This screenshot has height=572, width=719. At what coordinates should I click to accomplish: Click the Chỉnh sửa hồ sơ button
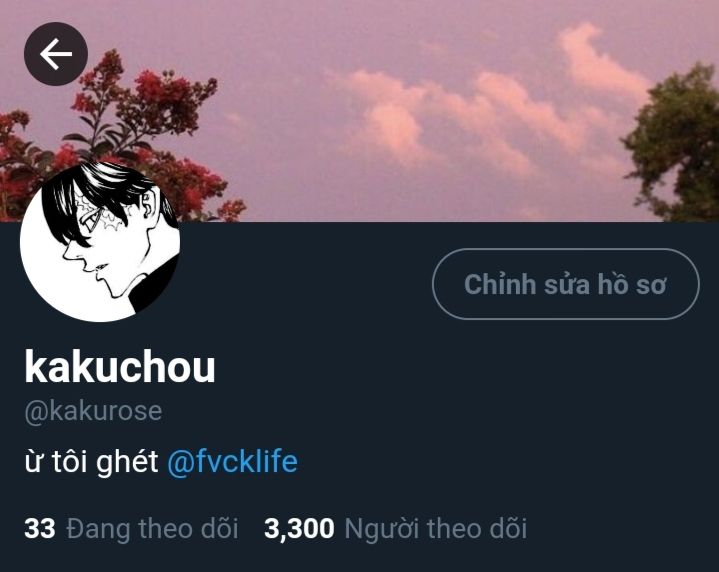click(566, 284)
